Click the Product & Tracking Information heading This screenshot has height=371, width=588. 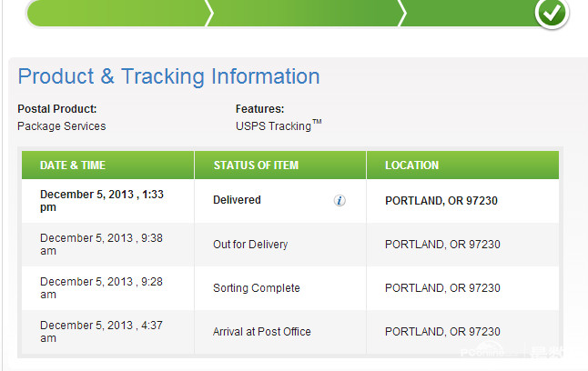tap(168, 76)
